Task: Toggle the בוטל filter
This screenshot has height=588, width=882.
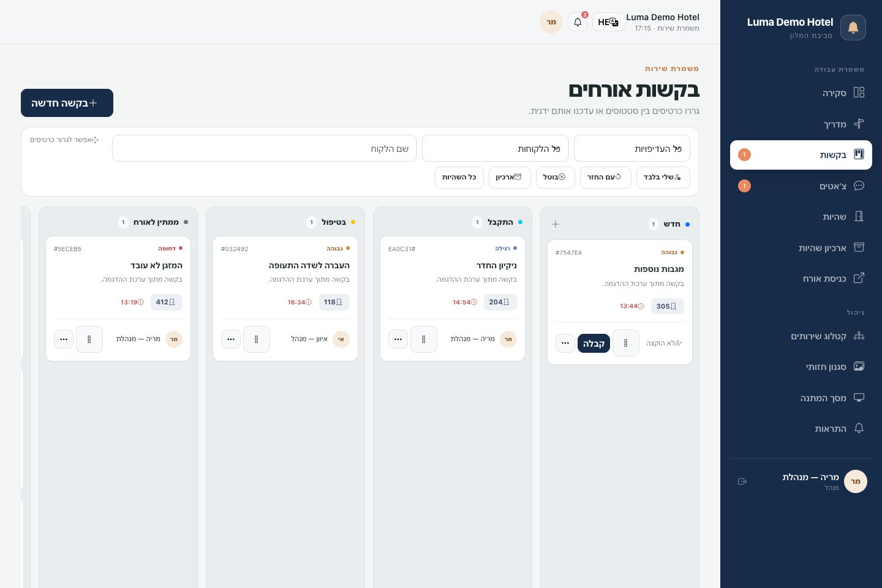Action: coord(555,178)
